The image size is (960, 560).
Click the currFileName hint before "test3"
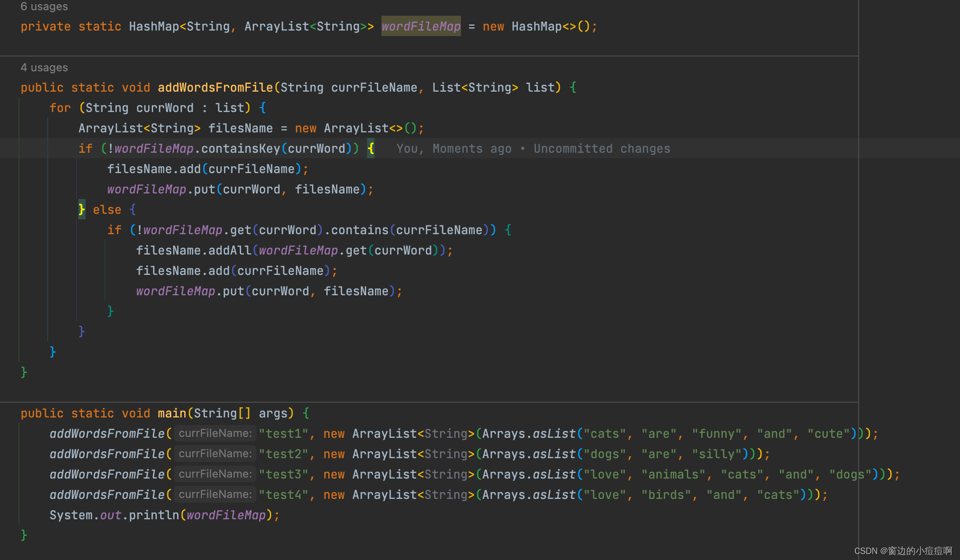coord(215,474)
